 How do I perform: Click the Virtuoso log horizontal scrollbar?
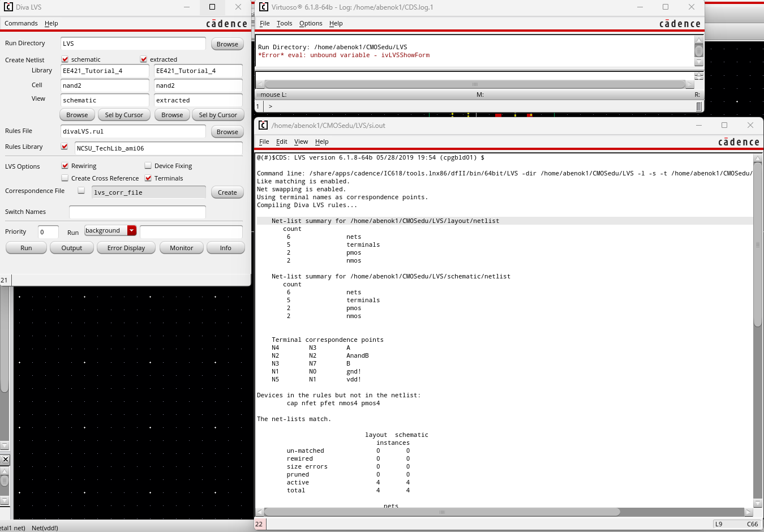point(475,84)
